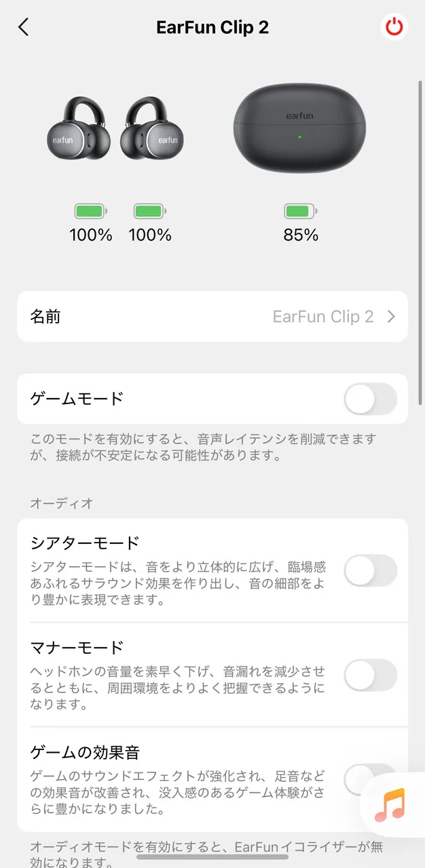Image resolution: width=425 pixels, height=868 pixels.
Task: Turn on the シアターモード switch
Action: pyautogui.click(x=370, y=570)
